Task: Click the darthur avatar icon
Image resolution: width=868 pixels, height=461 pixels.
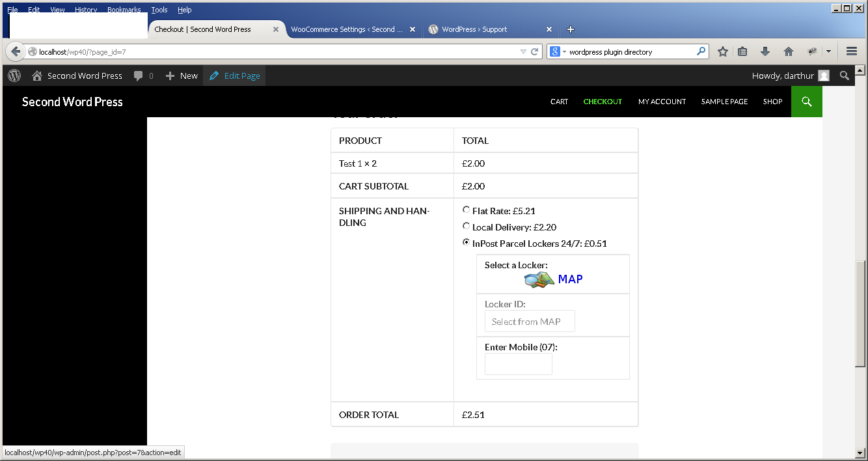Action: 824,76
